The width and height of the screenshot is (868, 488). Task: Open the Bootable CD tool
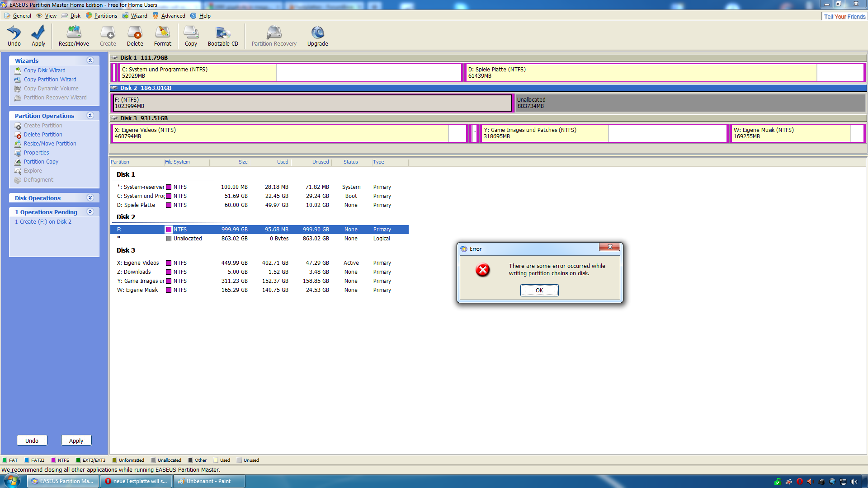223,36
